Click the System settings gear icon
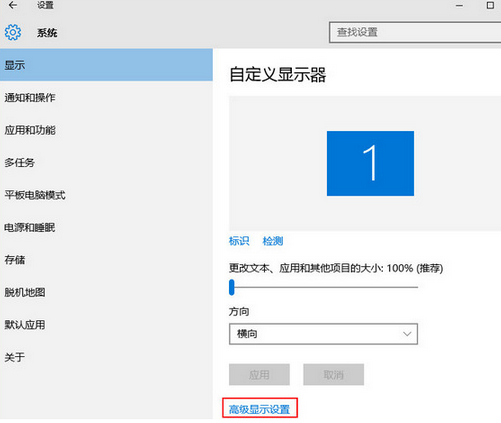Image resolution: width=501 pixels, height=423 pixels. [13, 32]
